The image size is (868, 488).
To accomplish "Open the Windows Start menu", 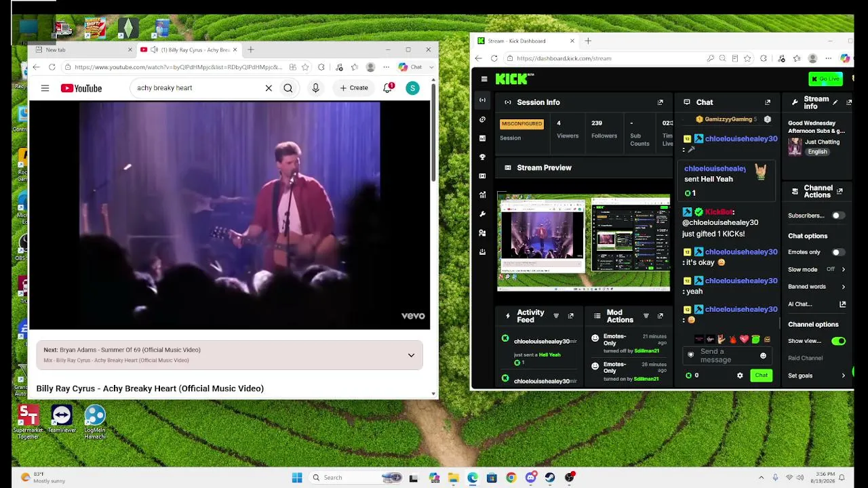I will pos(297,478).
